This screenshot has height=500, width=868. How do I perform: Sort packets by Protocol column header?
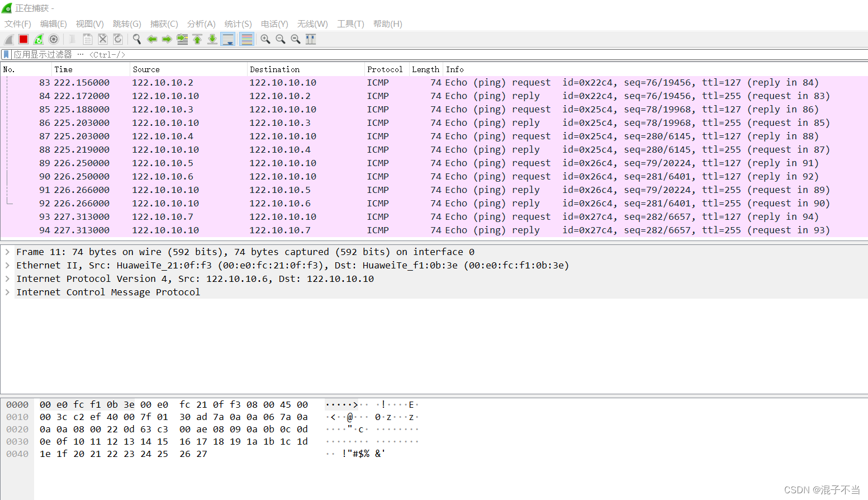pos(387,69)
